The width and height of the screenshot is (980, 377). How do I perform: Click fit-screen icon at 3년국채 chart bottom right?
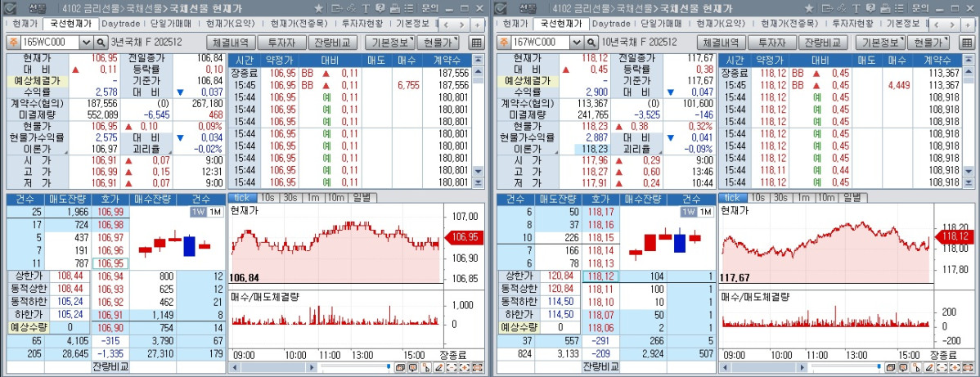pos(478,368)
